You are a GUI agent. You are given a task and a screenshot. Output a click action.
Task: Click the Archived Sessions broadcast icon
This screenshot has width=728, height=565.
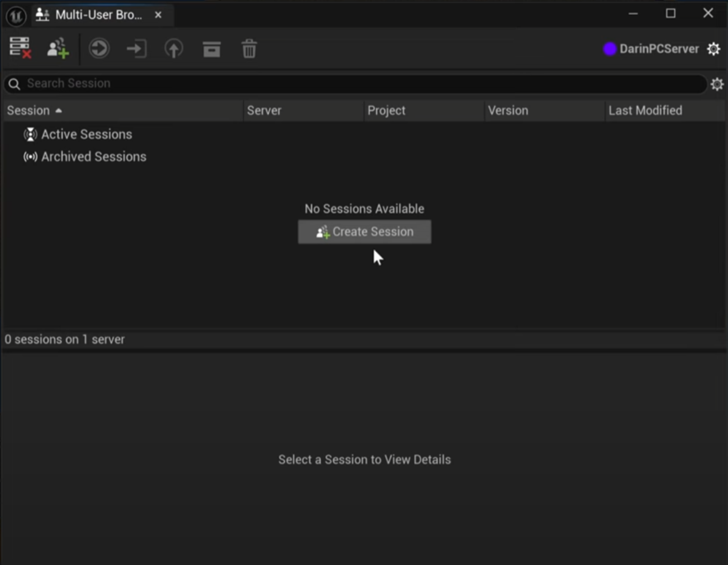pos(30,157)
